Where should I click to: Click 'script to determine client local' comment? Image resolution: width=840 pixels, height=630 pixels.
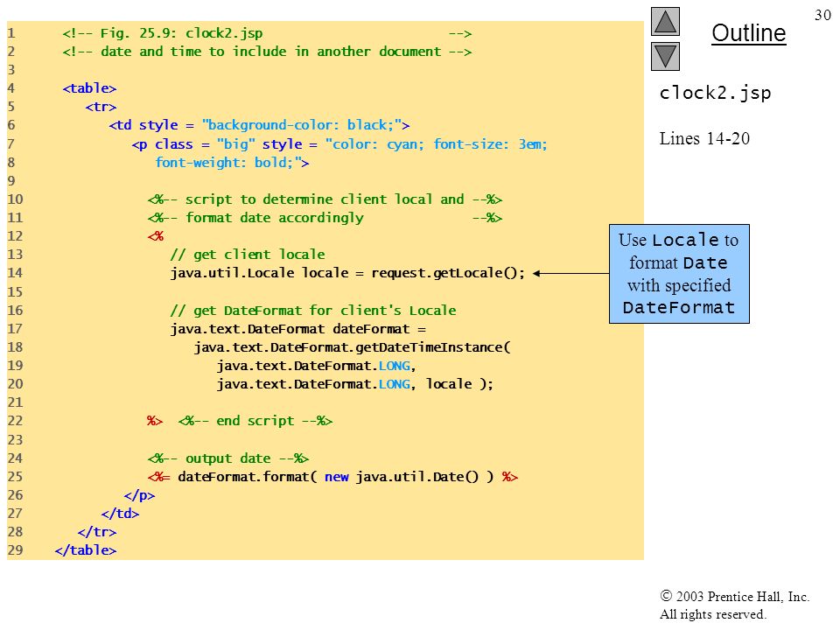[325, 199]
